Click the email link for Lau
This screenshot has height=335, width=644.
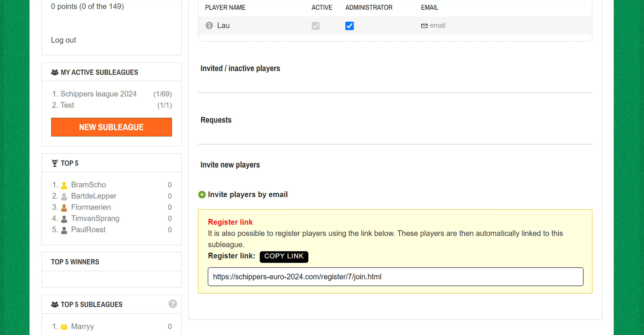coord(437,25)
